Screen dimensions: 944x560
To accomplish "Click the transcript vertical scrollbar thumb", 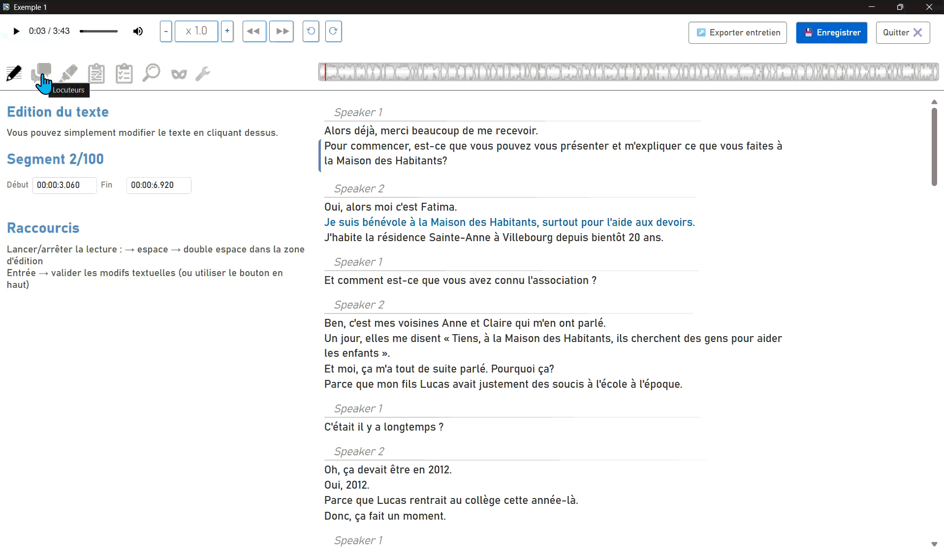I will tap(934, 147).
